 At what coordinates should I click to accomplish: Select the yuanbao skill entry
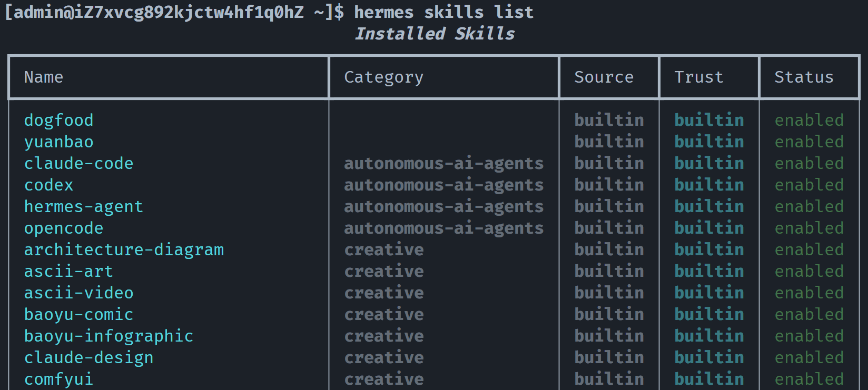[x=58, y=142]
